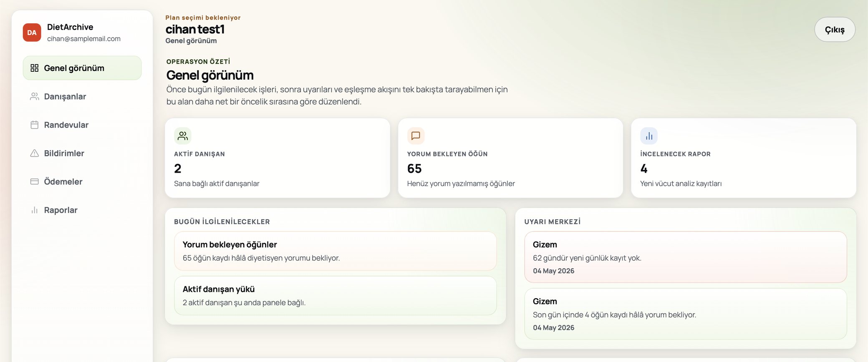868x362 pixels.
Task: Open the Yorum Bekleyen Öğün stat card
Action: click(510, 158)
